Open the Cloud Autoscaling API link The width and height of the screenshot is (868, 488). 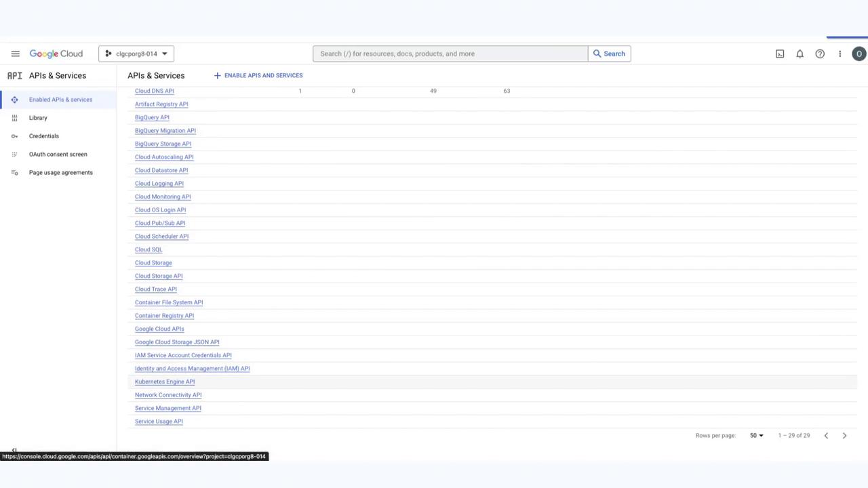pos(164,157)
